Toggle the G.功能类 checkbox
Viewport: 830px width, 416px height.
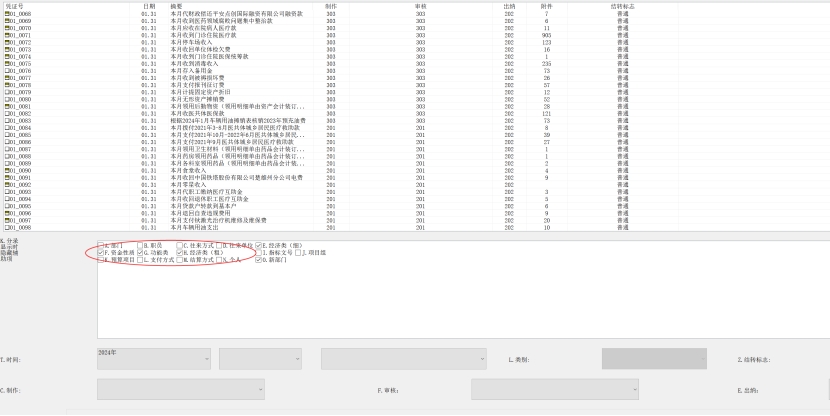(140, 253)
